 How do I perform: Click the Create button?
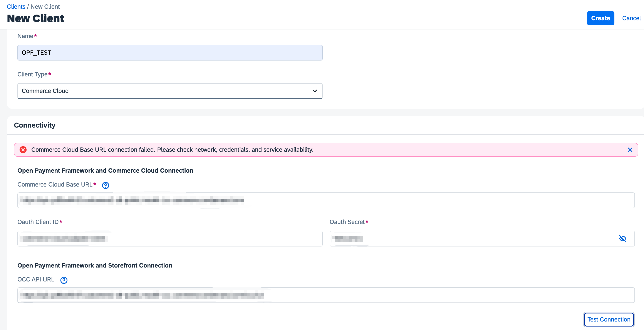[x=600, y=18]
